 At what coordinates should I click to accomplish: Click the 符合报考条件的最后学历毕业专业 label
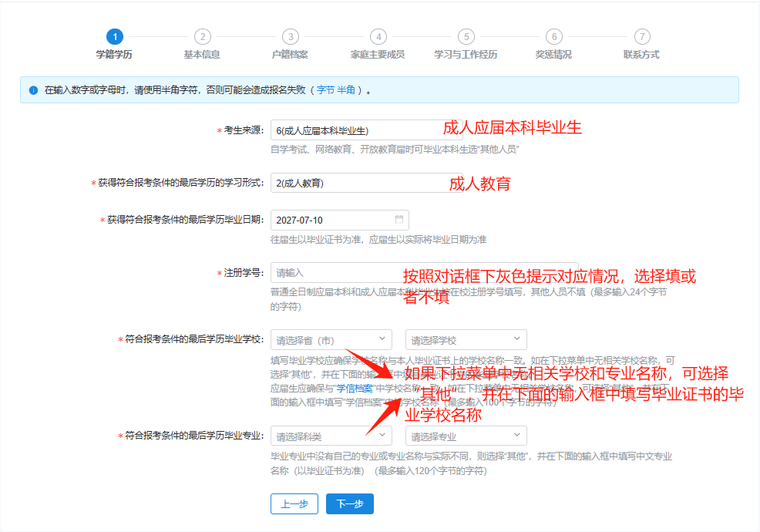point(194,436)
